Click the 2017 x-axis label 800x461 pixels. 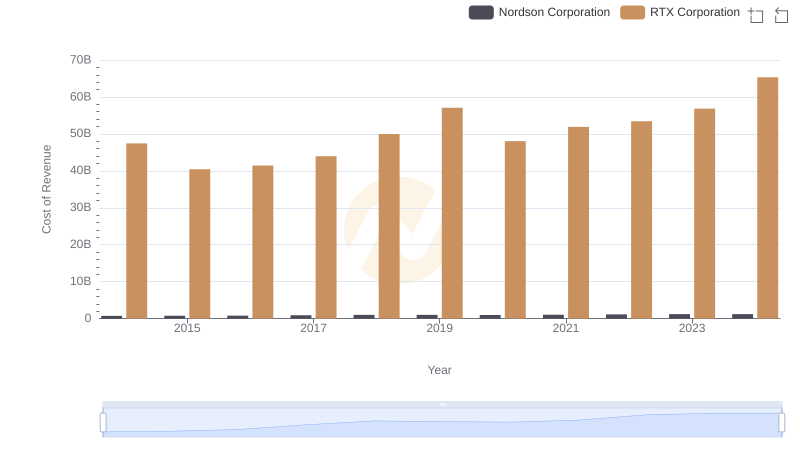(x=313, y=328)
